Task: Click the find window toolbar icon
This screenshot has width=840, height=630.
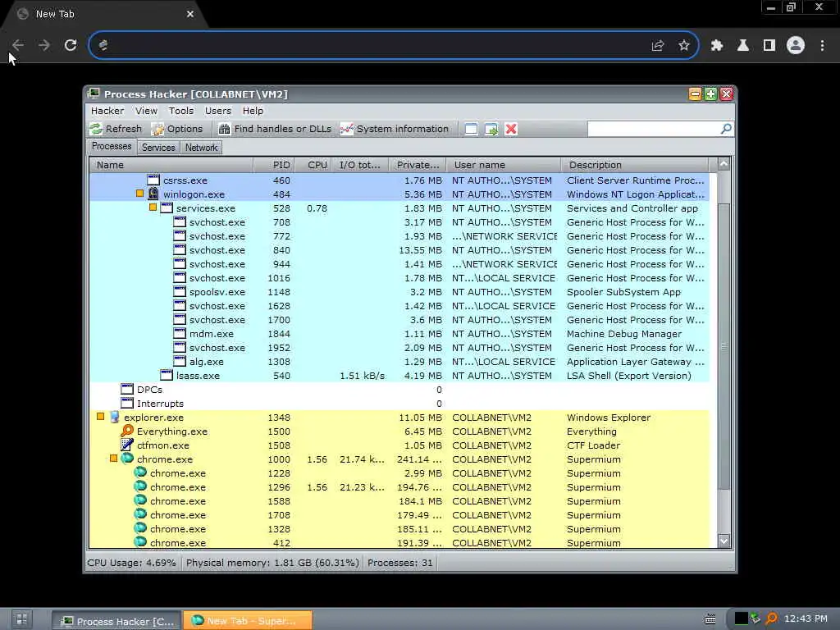Action: (471, 129)
